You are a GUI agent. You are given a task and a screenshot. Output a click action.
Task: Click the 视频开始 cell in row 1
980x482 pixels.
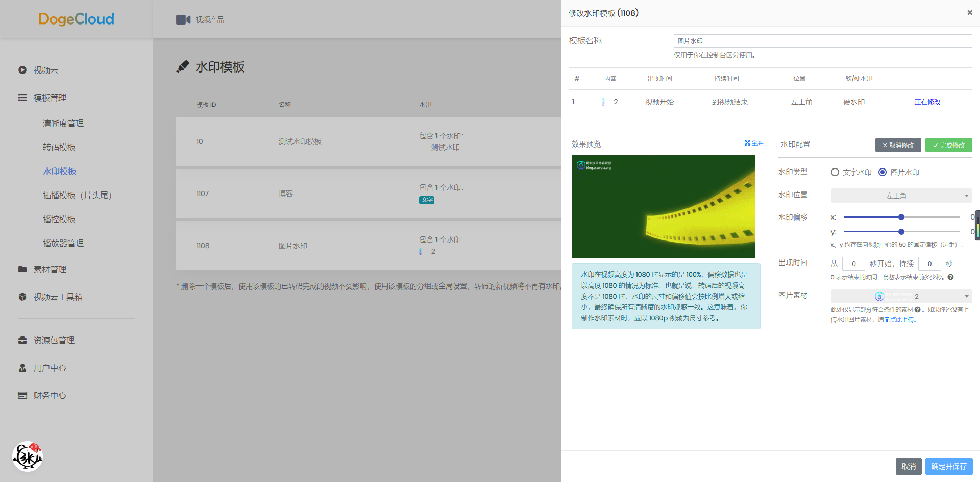pos(659,102)
